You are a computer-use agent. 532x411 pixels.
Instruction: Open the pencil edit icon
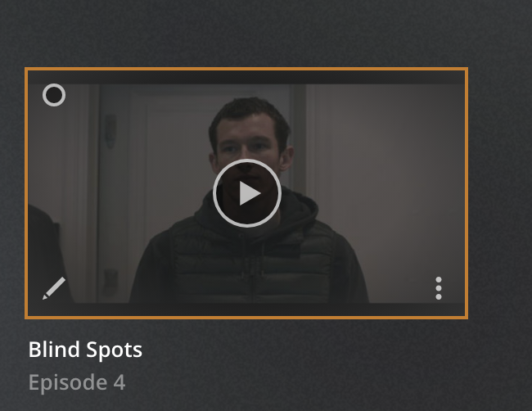click(54, 288)
